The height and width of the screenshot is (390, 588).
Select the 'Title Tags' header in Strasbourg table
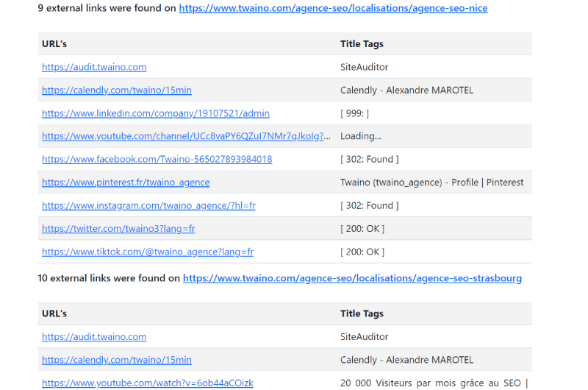[x=362, y=313]
